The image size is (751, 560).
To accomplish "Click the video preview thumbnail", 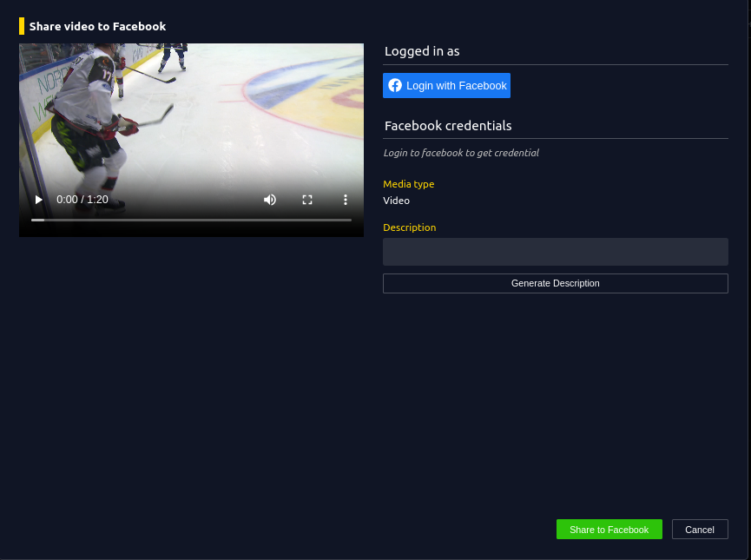I will (191, 122).
